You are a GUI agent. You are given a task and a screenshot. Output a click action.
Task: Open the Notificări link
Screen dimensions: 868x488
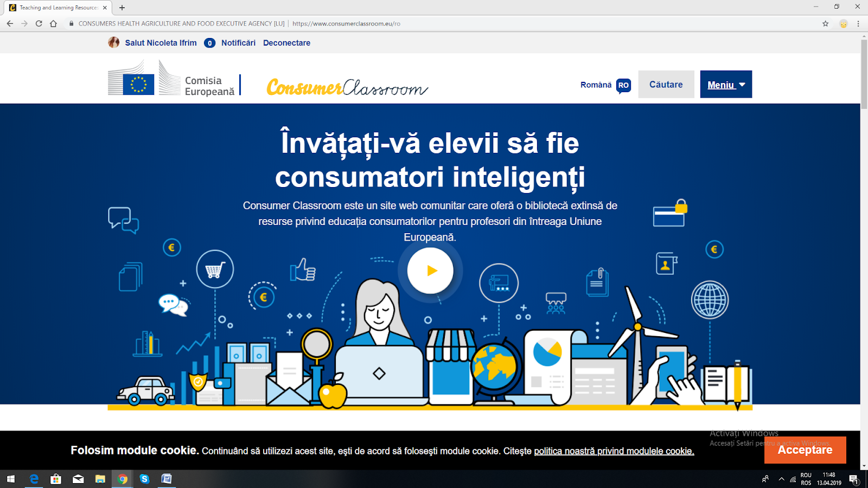[238, 43]
